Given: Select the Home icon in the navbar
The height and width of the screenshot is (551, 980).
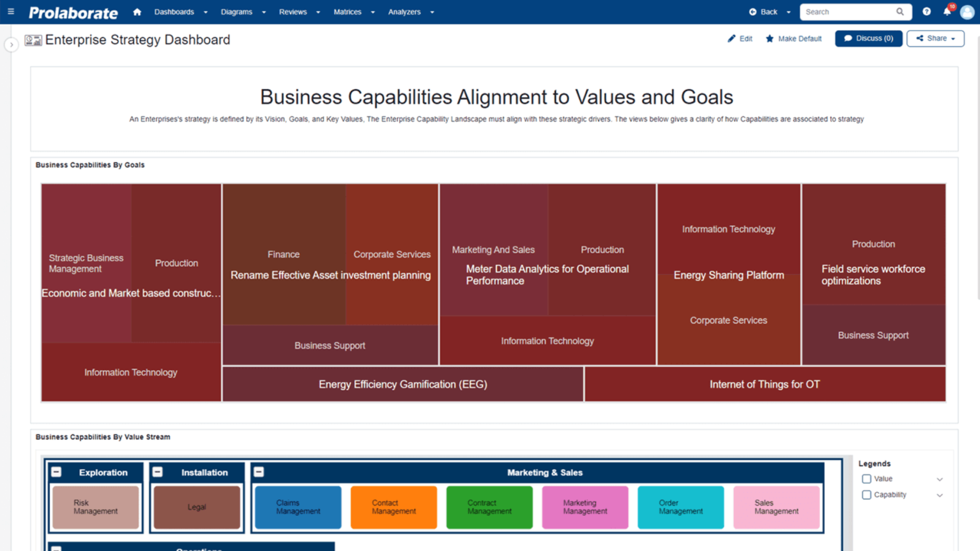Looking at the screenshot, I should pos(137,12).
